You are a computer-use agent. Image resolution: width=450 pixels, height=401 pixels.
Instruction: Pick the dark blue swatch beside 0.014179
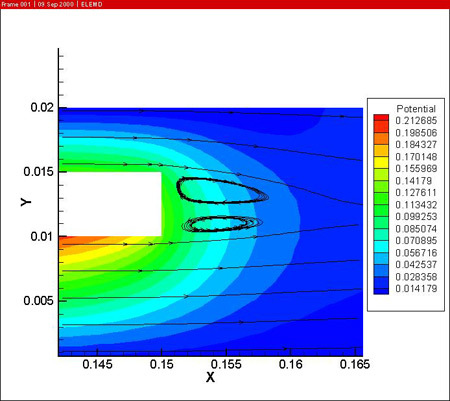coord(381,291)
